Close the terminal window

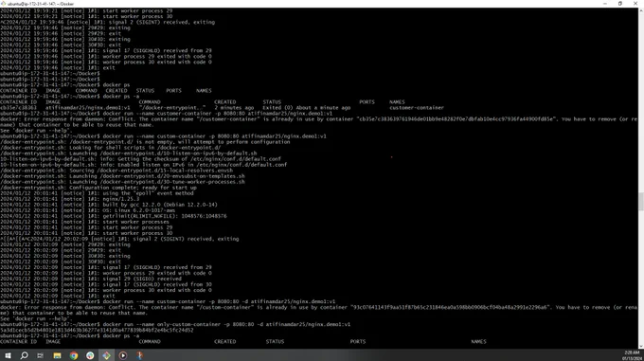[635, 3]
